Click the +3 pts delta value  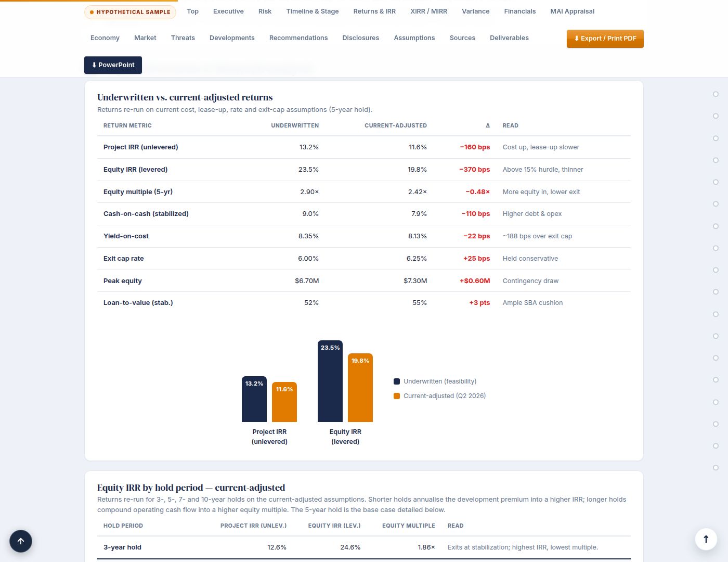click(x=479, y=303)
